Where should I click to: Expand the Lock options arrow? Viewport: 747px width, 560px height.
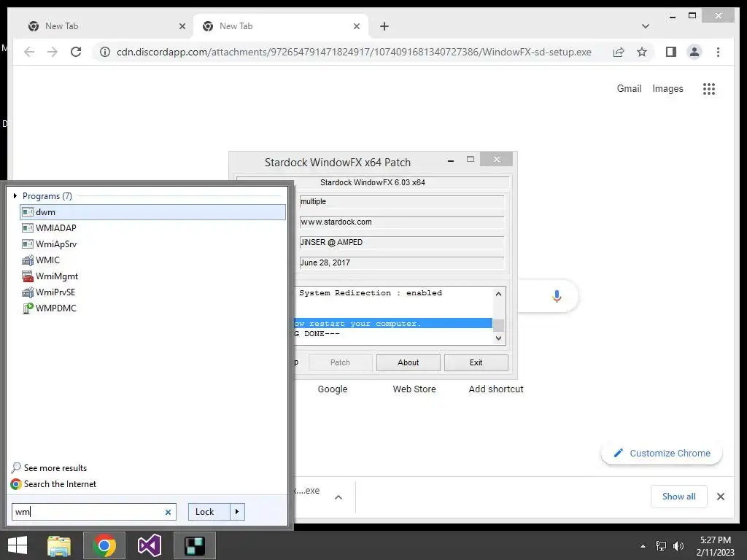(237, 512)
